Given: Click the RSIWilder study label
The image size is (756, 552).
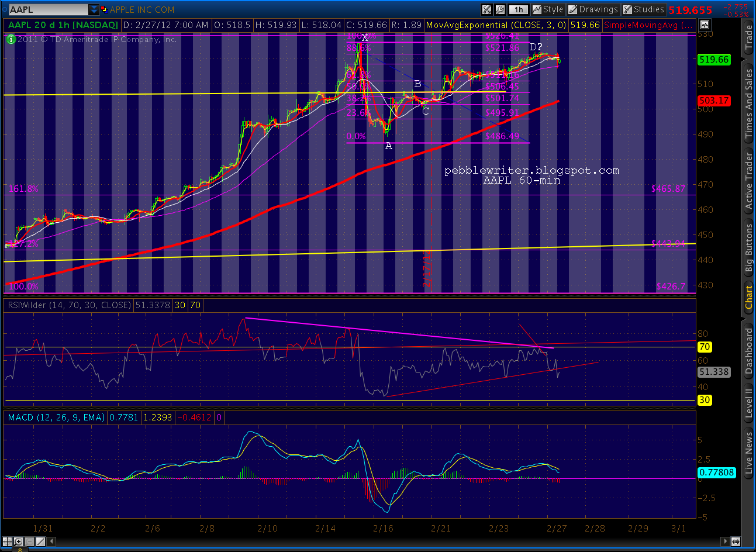Looking at the screenshot, I should click(69, 305).
